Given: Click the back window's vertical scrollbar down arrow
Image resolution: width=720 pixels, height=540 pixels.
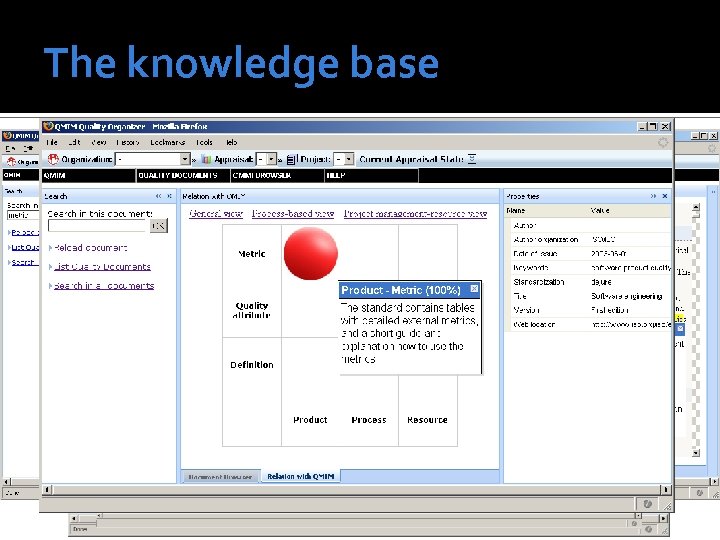Looking at the screenshot, I should [x=696, y=453].
